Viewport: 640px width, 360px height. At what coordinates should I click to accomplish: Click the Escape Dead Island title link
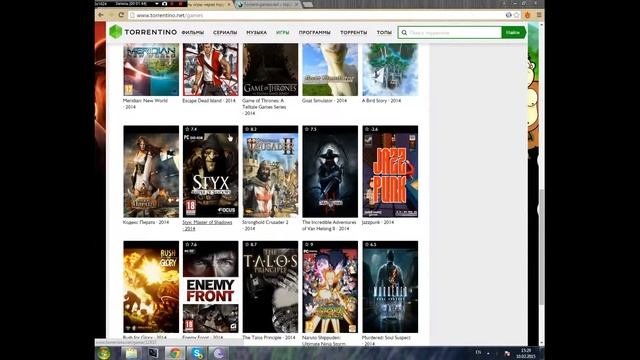click(209, 100)
